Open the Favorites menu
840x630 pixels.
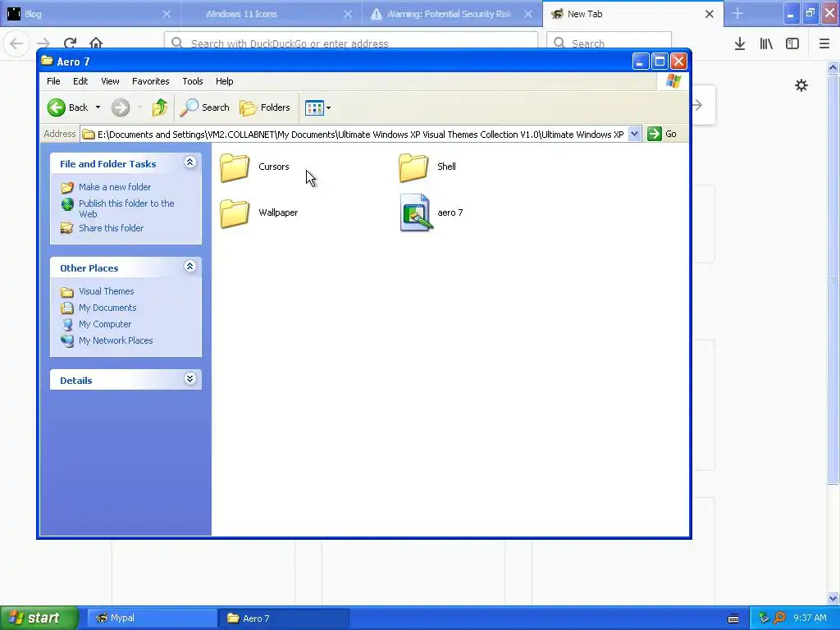tap(151, 81)
